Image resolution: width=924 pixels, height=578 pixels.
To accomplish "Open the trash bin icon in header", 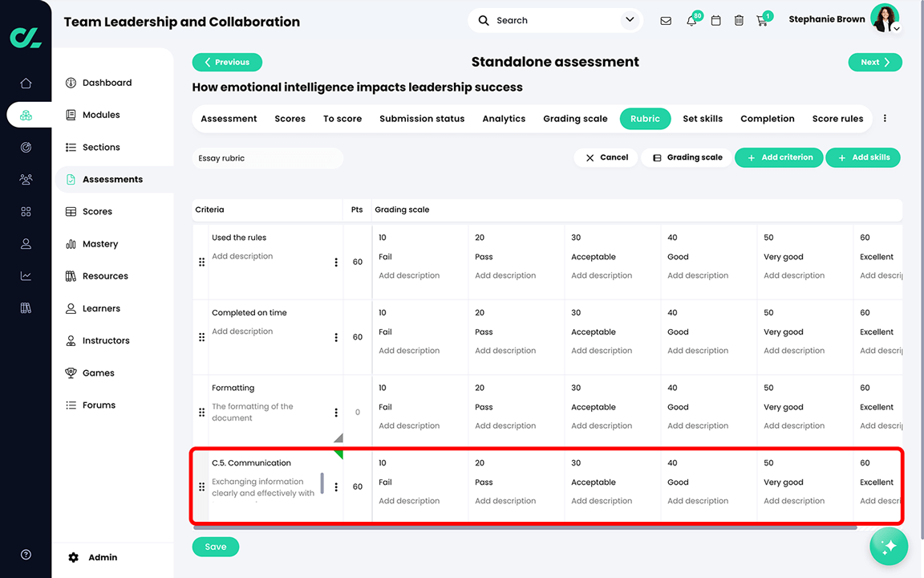I will coord(739,21).
